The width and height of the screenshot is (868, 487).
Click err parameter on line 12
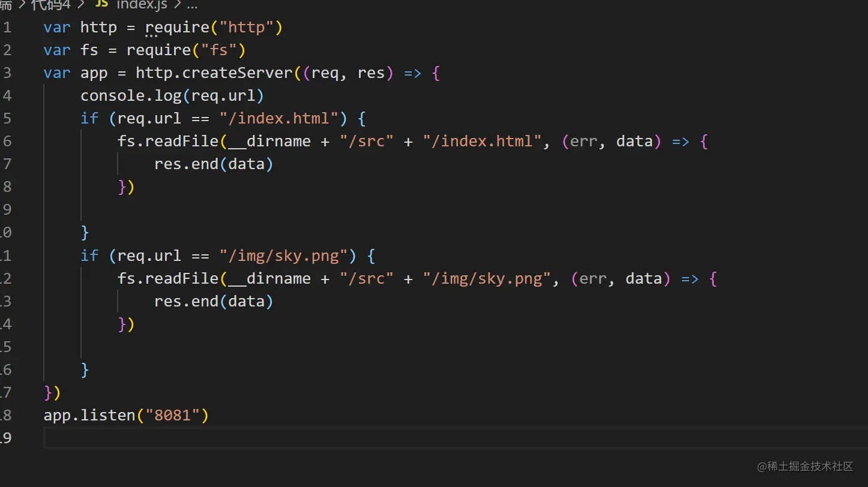click(593, 279)
